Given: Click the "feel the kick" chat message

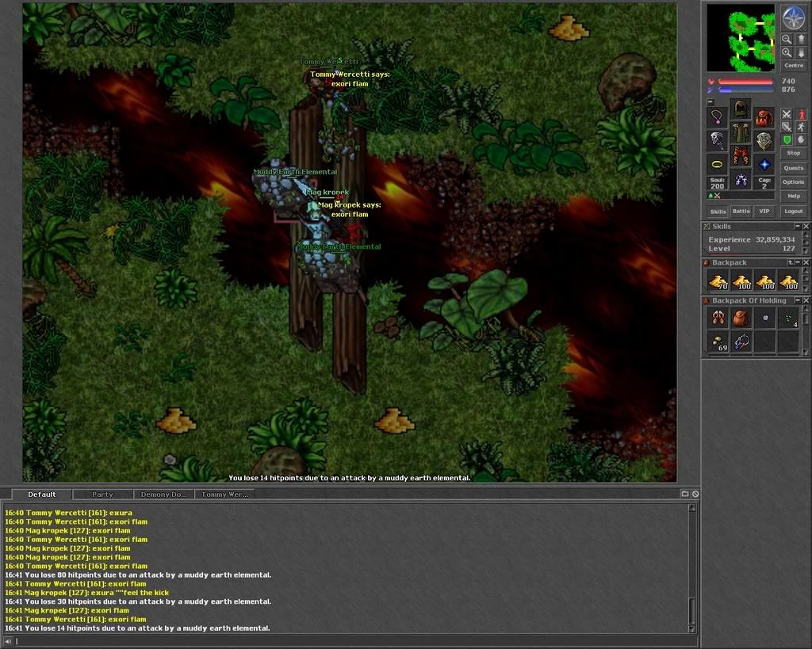Looking at the screenshot, I should tap(87, 593).
